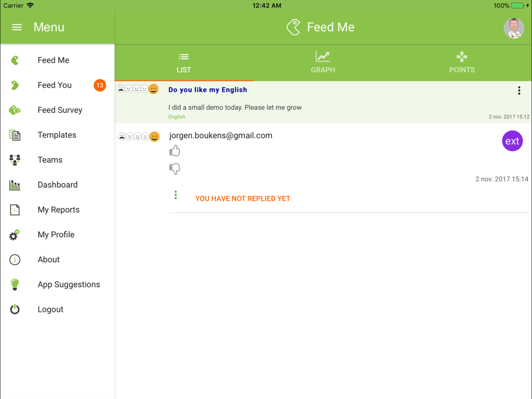
Task: Click the user profile avatar
Action: point(514,28)
